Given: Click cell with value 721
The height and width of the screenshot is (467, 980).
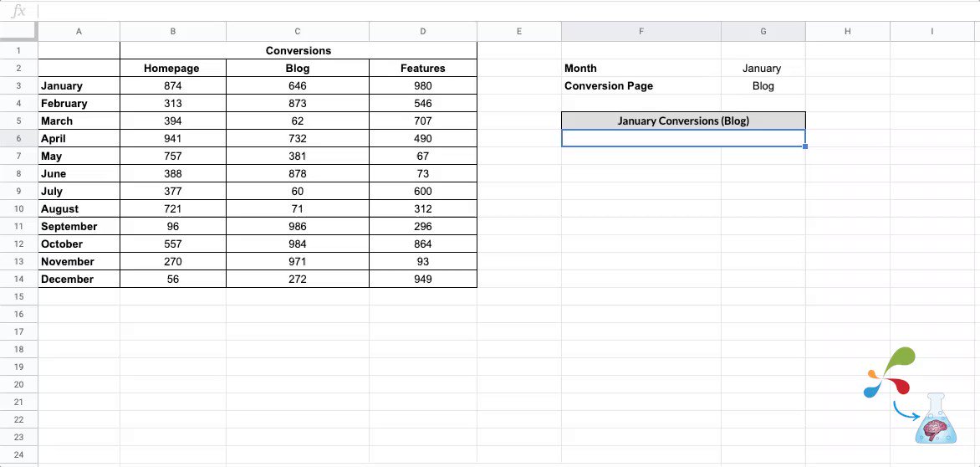Looking at the screenshot, I should coord(173,208).
